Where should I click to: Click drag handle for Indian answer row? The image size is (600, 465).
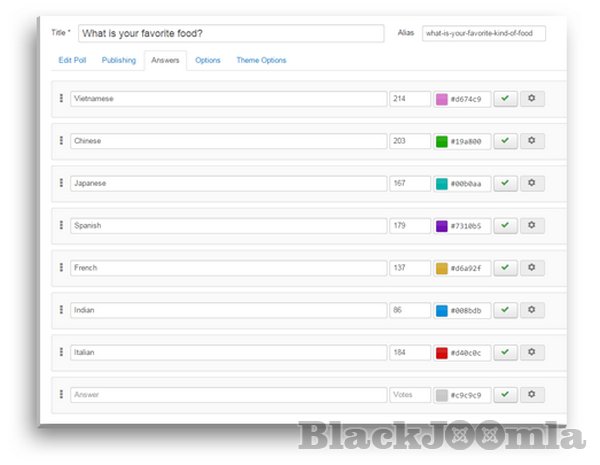61,310
